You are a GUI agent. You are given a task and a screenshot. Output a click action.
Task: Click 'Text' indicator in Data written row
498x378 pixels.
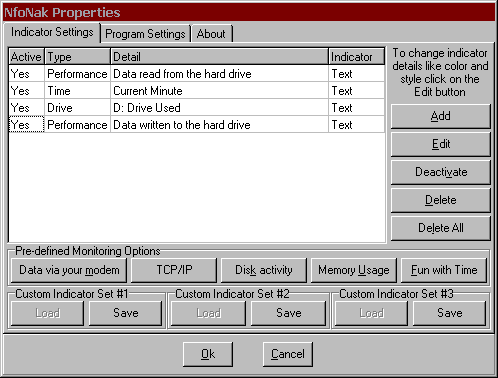coord(356,125)
